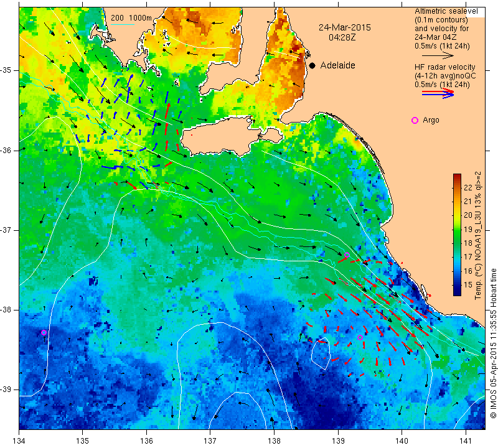Image resolution: width=498 pixels, height=448 pixels.
Task: Click the temperature color bar at 19°C
Action: point(457,229)
